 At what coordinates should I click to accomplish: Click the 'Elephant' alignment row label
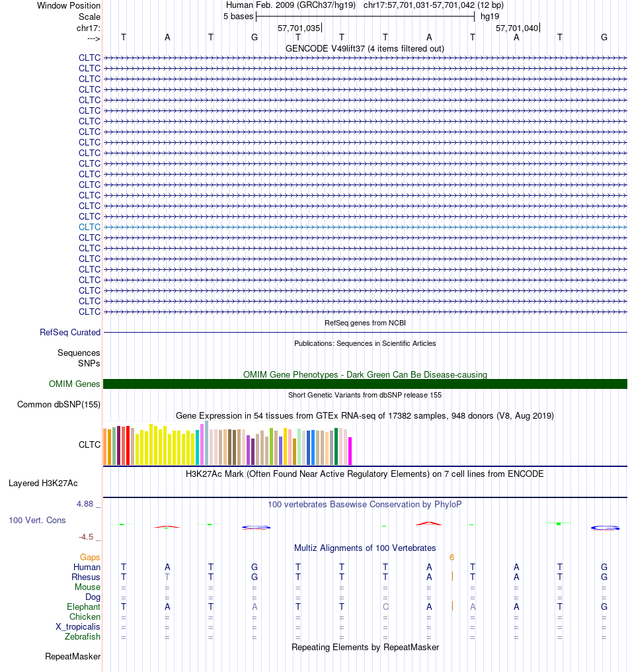[x=83, y=607]
